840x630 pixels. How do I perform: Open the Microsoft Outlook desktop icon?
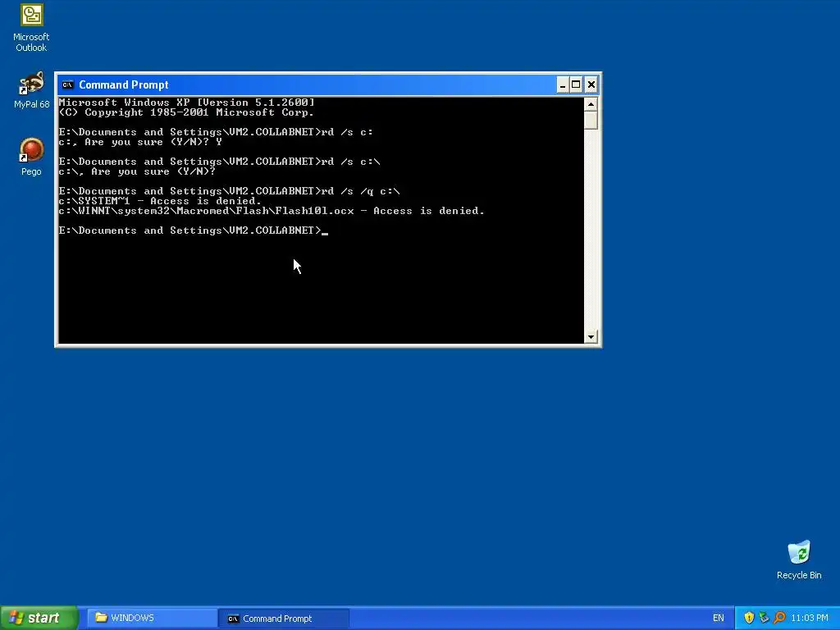(x=31, y=28)
